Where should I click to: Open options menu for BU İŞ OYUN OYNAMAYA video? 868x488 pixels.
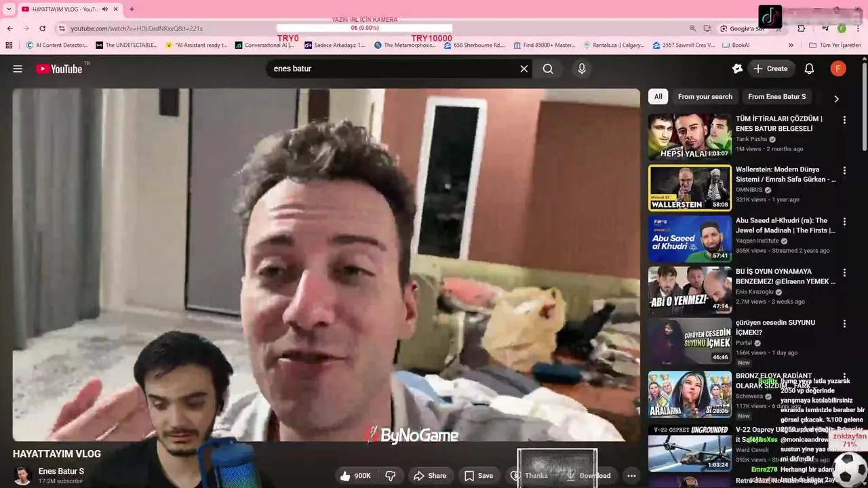(x=844, y=272)
